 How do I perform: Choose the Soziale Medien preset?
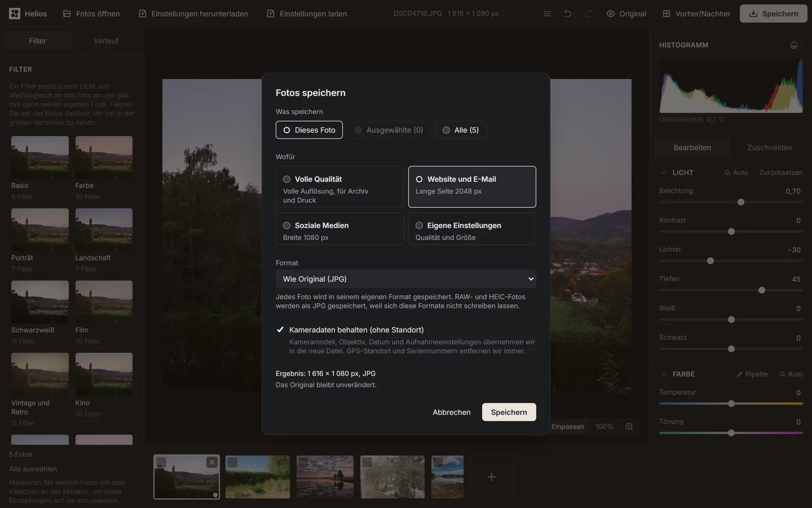[340, 229]
